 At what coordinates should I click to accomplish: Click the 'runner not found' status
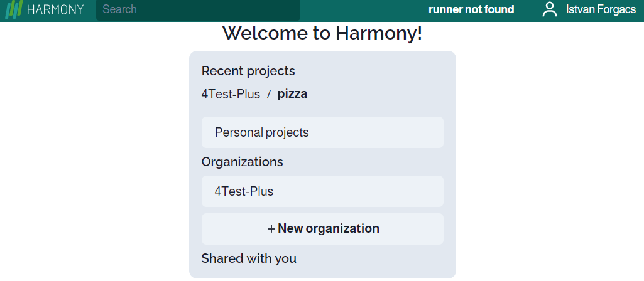[x=471, y=9]
